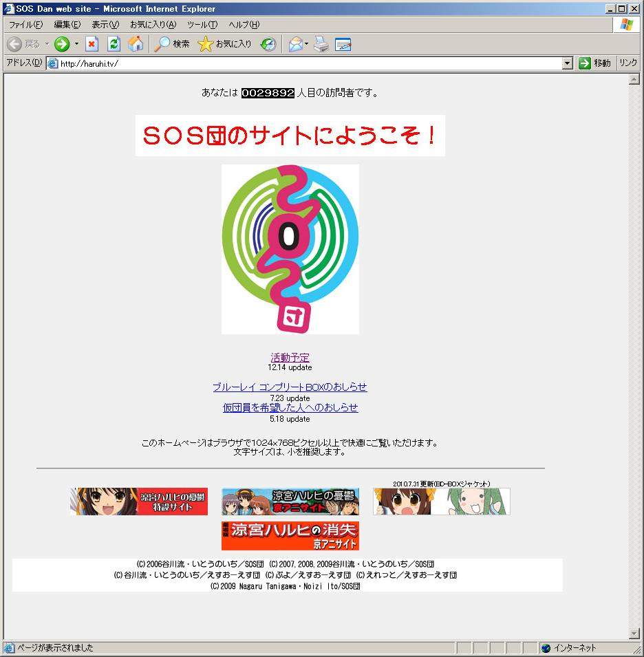Image resolution: width=644 pixels, height=657 pixels.
Task: Expand the Mail button dropdown arrow
Action: (x=306, y=44)
